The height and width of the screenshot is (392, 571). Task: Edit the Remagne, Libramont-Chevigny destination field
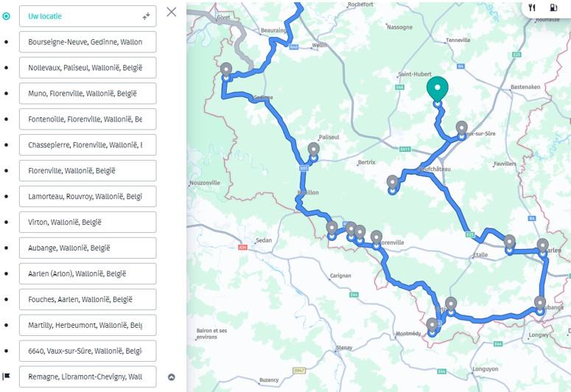[x=88, y=377]
